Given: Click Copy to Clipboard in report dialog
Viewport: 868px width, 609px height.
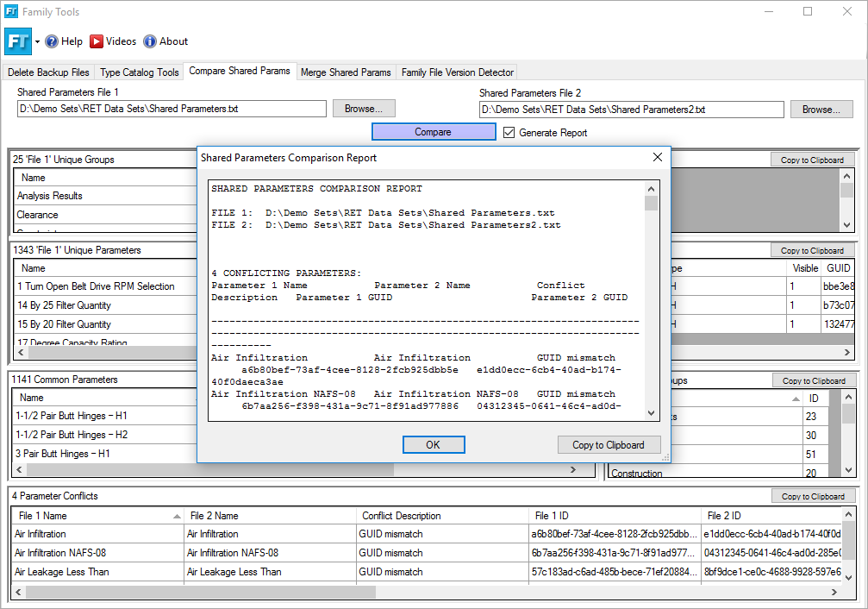Looking at the screenshot, I should [609, 445].
